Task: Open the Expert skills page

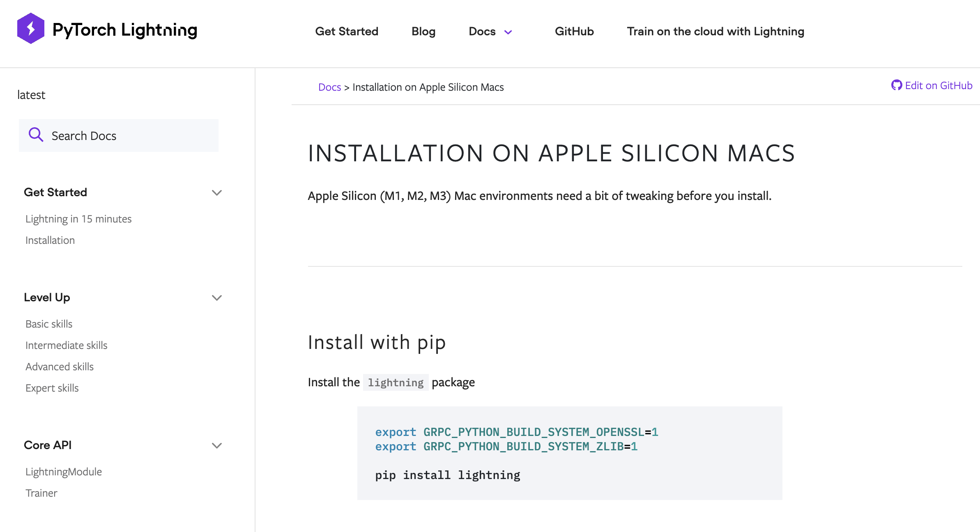Action: (52, 388)
